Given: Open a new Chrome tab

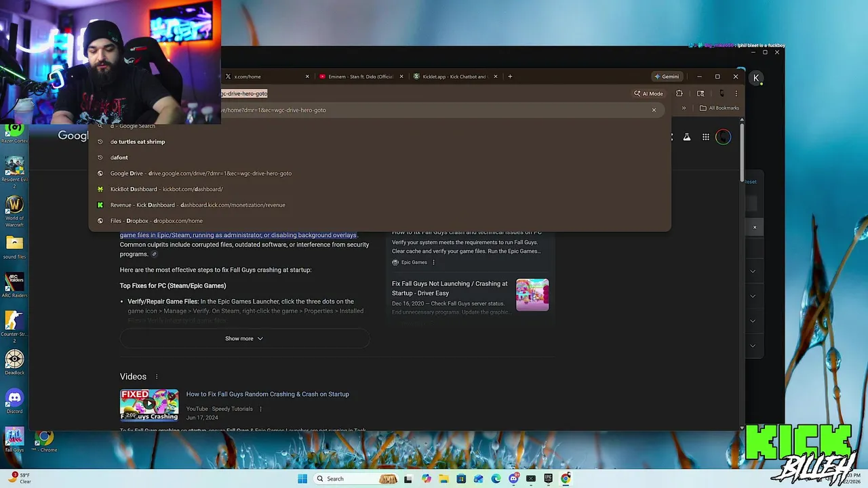Looking at the screenshot, I should tap(510, 77).
